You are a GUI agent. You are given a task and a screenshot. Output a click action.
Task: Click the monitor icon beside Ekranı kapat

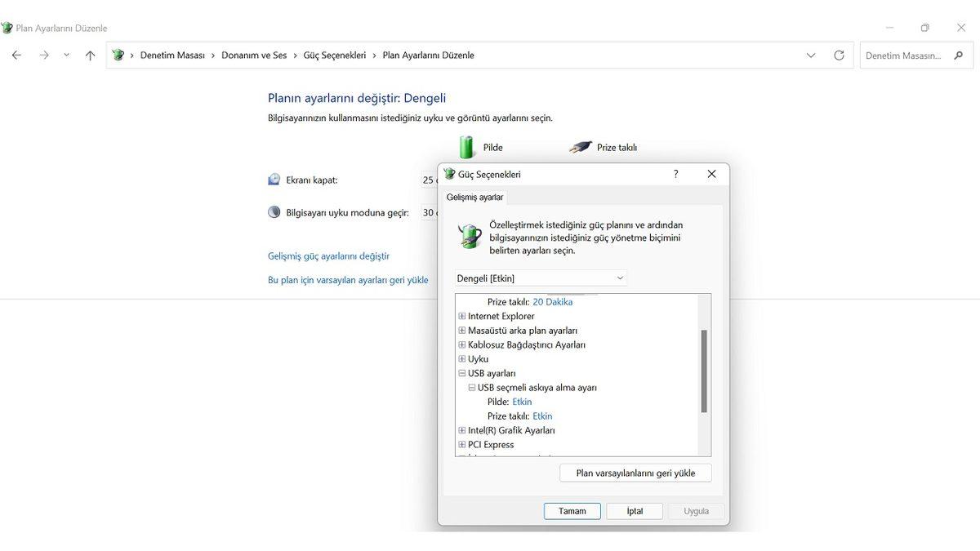(274, 179)
